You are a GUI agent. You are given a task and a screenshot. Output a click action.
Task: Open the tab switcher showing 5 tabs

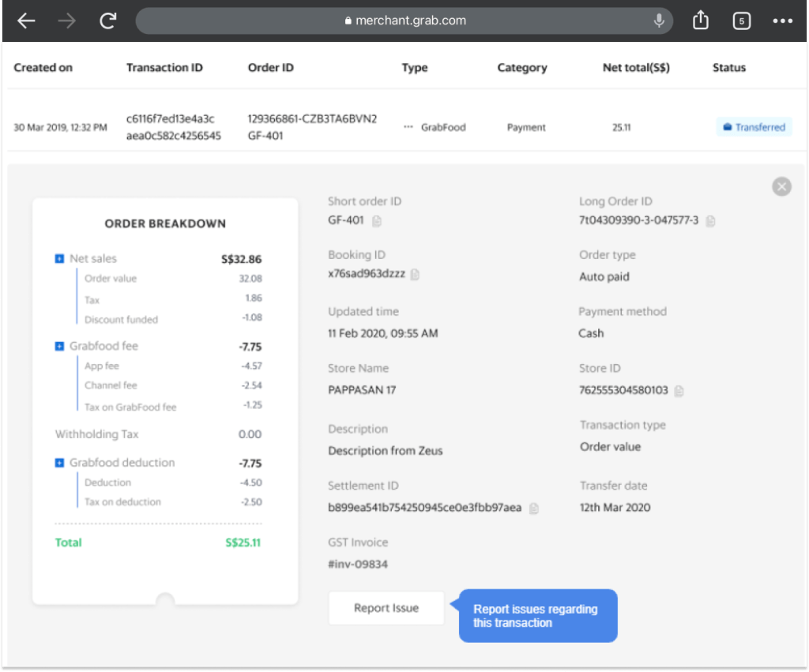point(741,21)
